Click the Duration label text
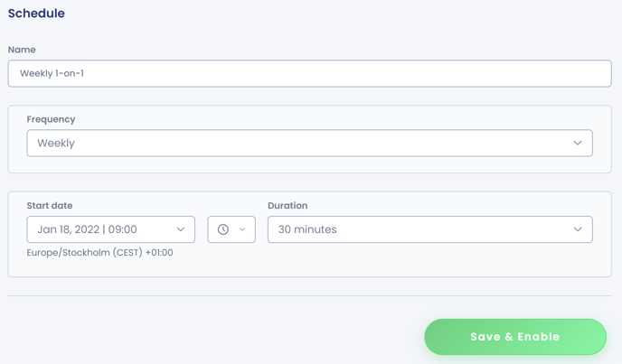Image resolution: width=622 pixels, height=364 pixels. pos(287,205)
